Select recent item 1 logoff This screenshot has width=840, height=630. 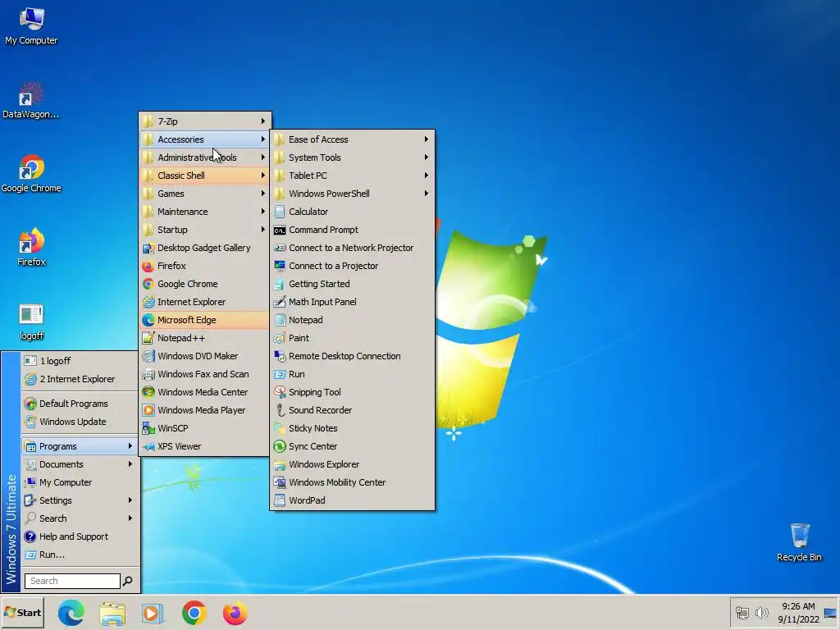point(80,361)
